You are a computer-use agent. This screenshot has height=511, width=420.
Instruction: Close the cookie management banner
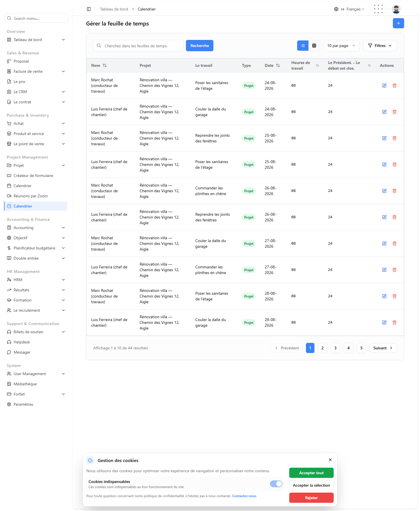(x=330, y=460)
